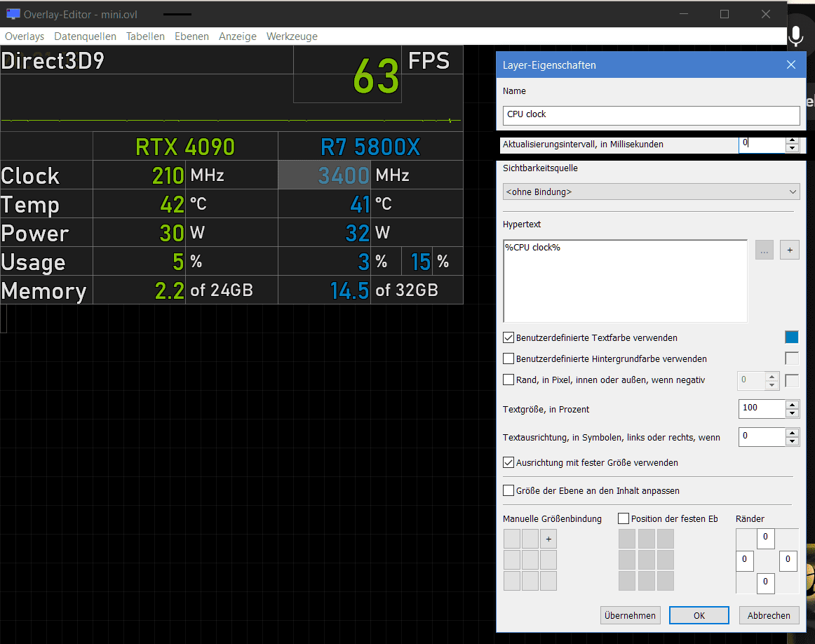The width and height of the screenshot is (815, 644).
Task: Toggle Benutzerdefinierte Hintergrundfarbe verwenden checkbox
Action: click(508, 358)
